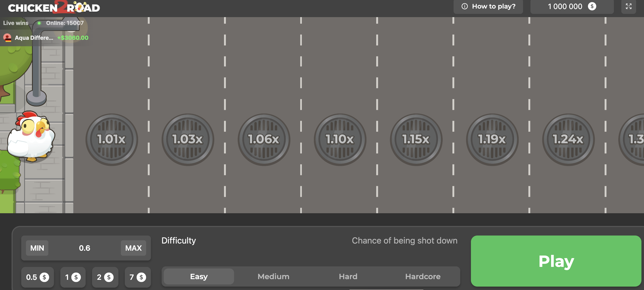Open the How to play? help
Screen dimensions: 644x290
(488, 6)
